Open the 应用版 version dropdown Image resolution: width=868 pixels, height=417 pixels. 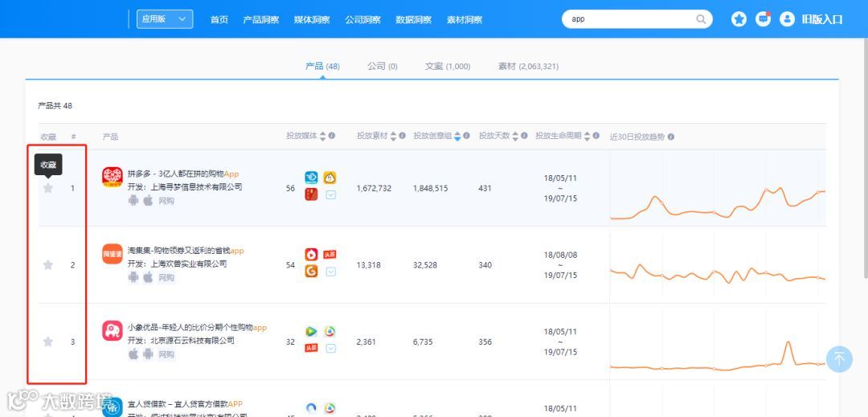tap(165, 18)
